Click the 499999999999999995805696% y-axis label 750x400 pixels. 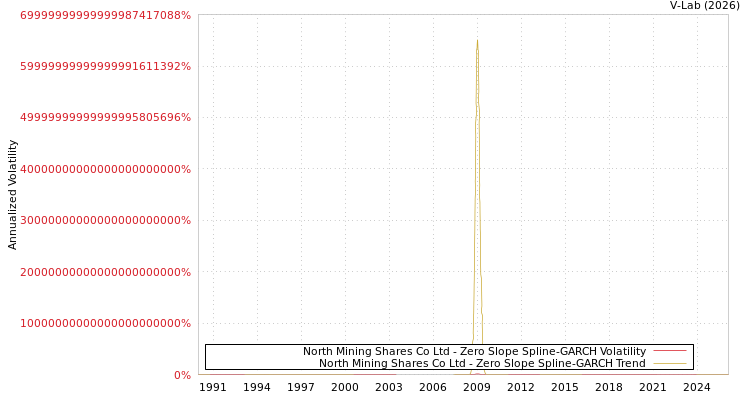105,118
